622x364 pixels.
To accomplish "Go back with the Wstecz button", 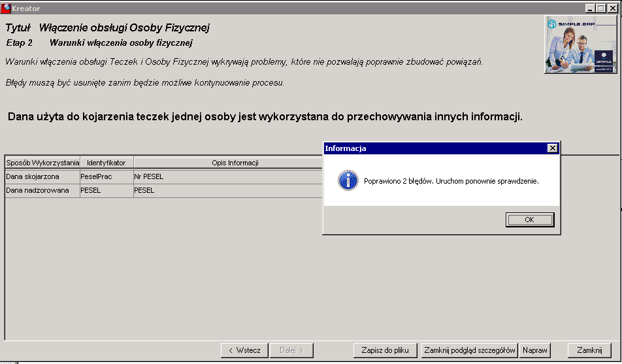I will (x=244, y=350).
